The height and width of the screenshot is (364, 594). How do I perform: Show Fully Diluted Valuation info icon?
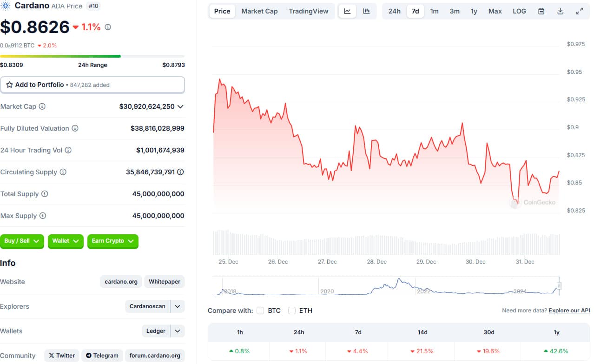click(x=75, y=128)
